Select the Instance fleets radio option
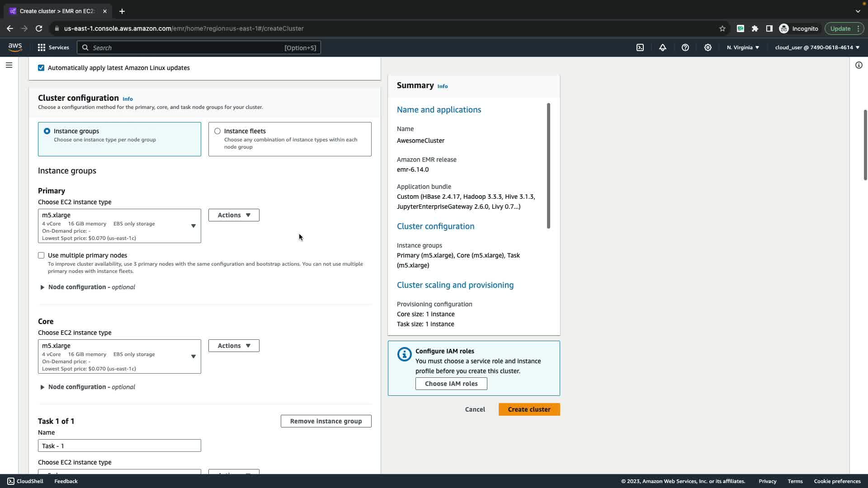Screen dimensions: 868x488 point(217,131)
